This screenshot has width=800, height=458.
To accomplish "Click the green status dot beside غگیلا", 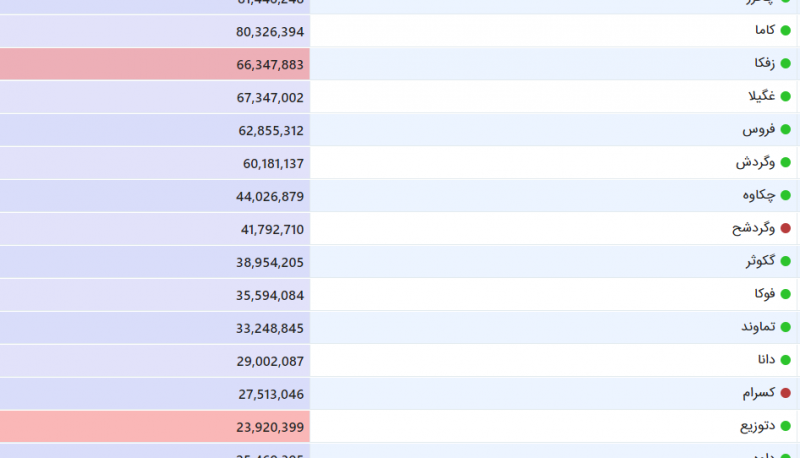I will pos(786,97).
